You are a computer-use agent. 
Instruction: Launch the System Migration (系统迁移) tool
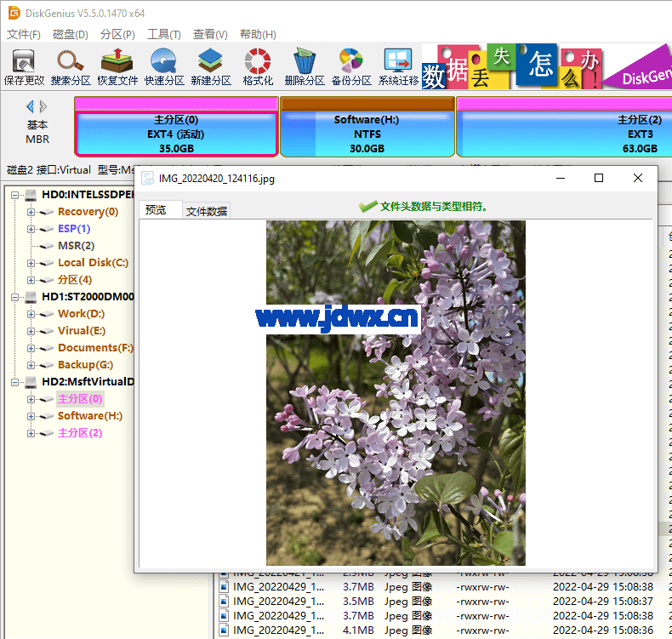(398, 66)
